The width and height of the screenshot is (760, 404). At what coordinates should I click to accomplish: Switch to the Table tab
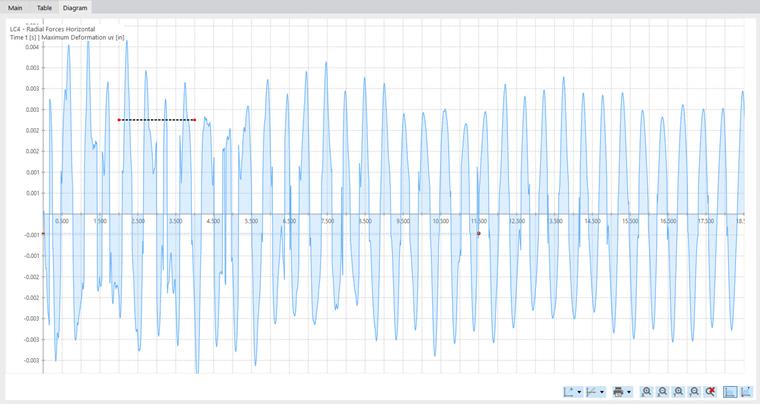click(44, 8)
